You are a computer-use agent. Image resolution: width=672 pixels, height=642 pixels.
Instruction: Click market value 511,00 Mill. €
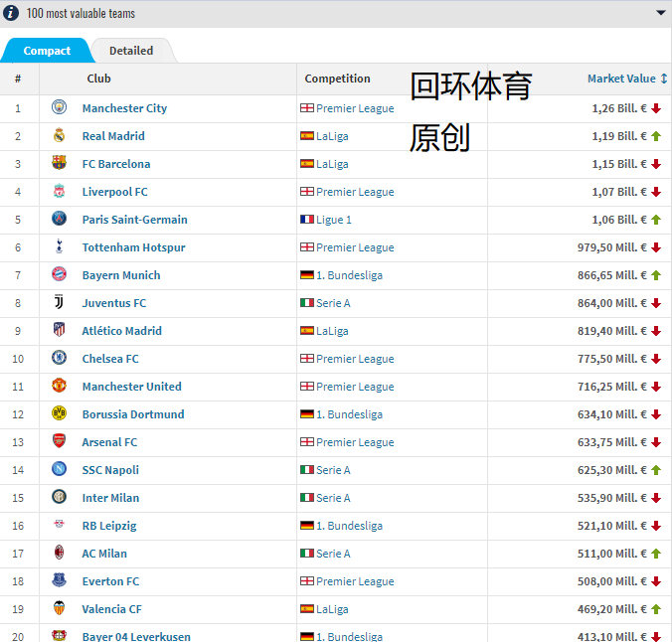612,554
